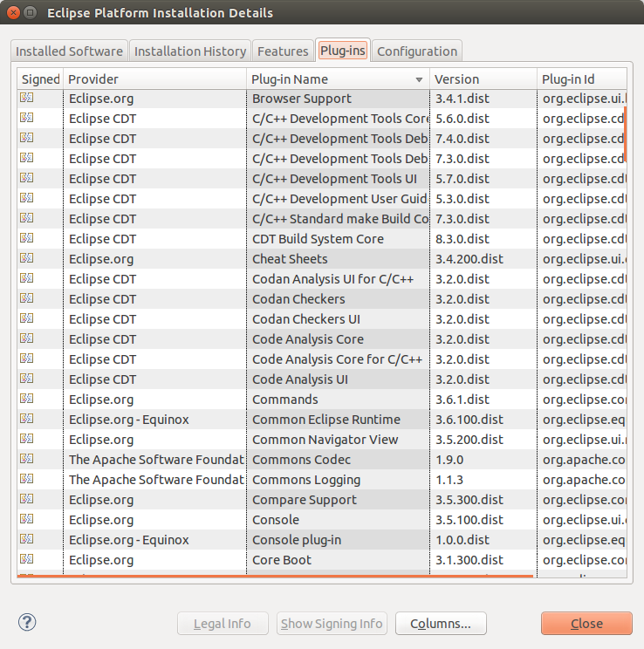The image size is (644, 649).
Task: Click the signed icon in the Commons Logging row
Action: point(26,479)
